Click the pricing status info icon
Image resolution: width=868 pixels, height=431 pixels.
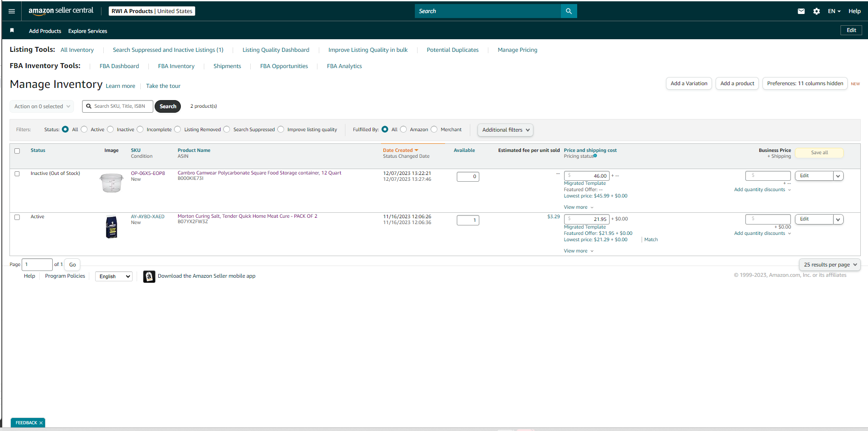click(x=595, y=156)
